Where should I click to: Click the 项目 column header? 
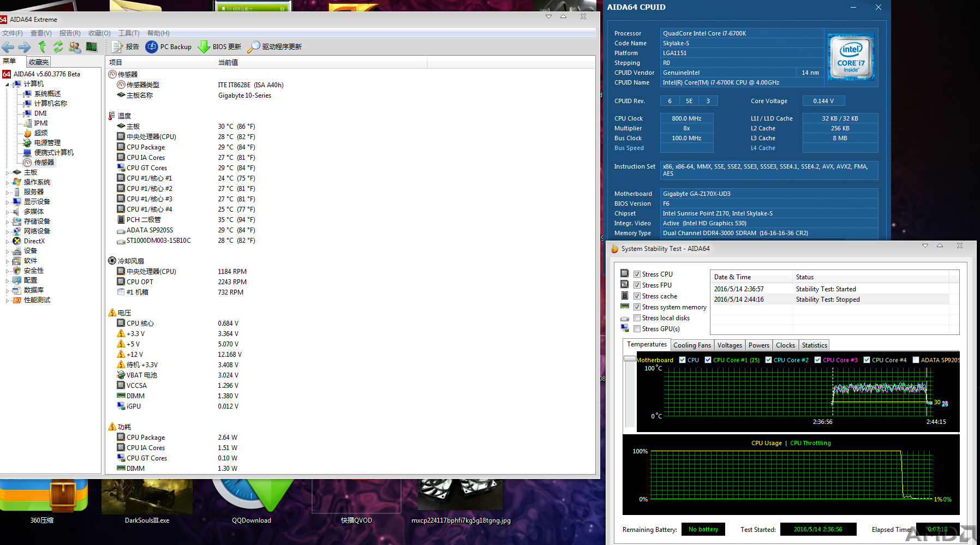(160, 62)
